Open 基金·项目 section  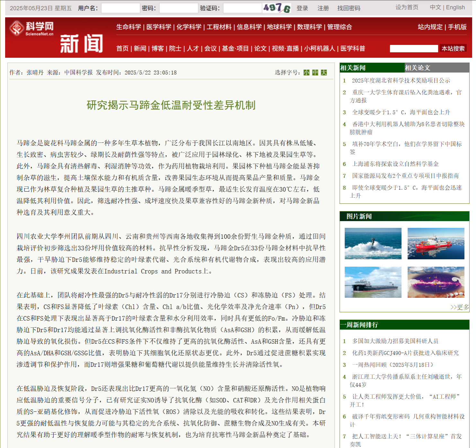(x=235, y=48)
